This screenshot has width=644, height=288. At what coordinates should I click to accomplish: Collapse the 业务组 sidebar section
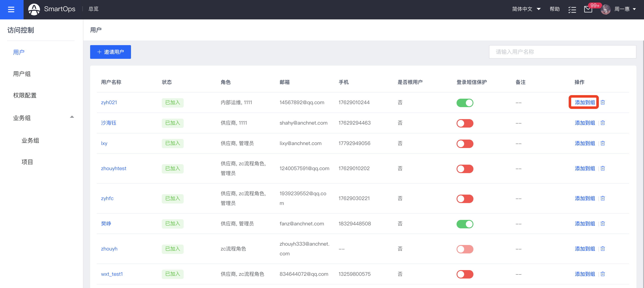coord(72,117)
